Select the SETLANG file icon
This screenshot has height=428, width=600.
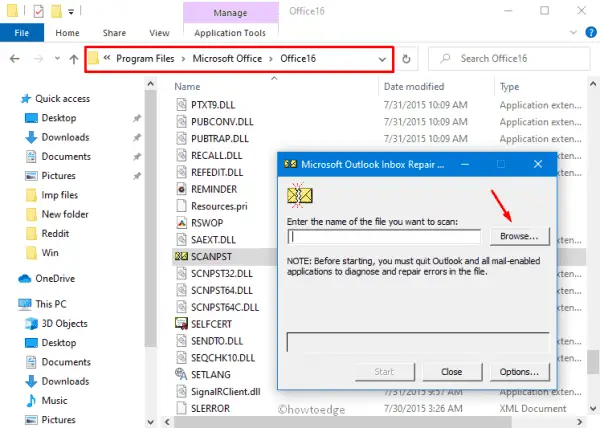click(182, 374)
